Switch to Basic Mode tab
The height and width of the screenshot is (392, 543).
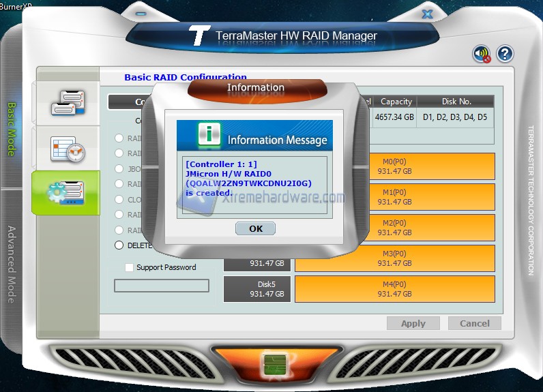coord(12,130)
